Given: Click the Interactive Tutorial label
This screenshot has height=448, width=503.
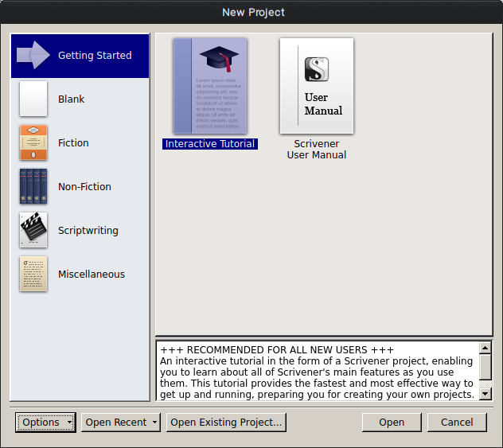Looking at the screenshot, I should (x=210, y=144).
